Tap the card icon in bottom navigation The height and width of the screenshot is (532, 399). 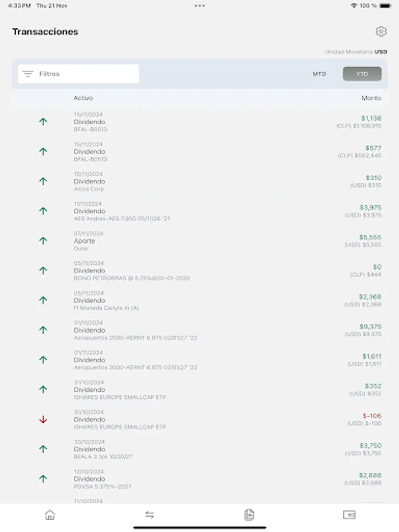coord(349,515)
